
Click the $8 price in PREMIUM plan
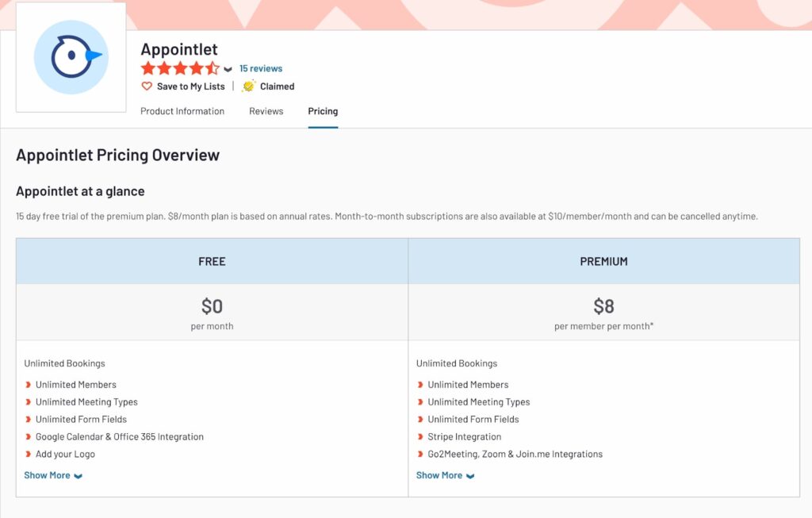pyautogui.click(x=603, y=306)
